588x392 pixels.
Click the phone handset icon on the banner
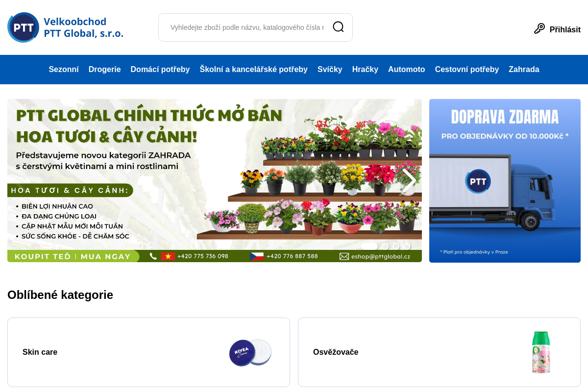coord(153,256)
